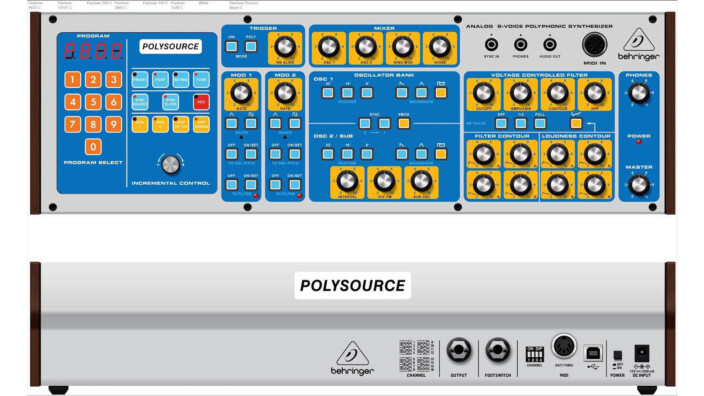Screen dimensions: 704x396
Task: Click the SYNC IN jack on the top panel
Action: coord(492,44)
